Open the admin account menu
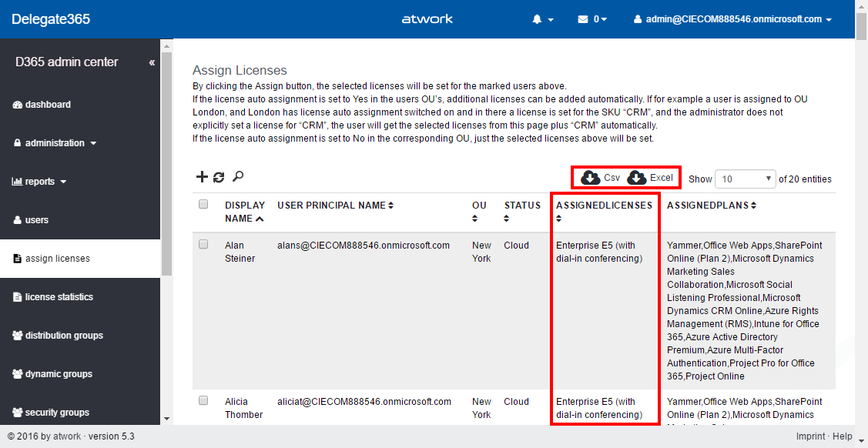 click(x=733, y=19)
